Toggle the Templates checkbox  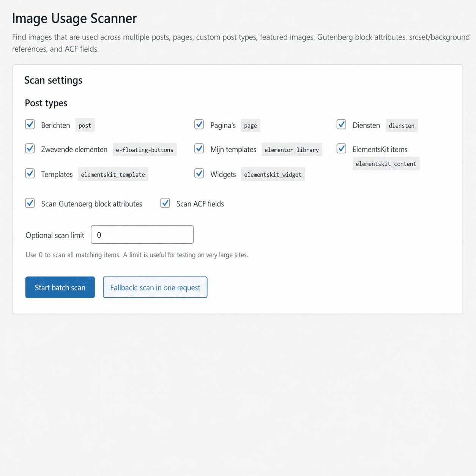(30, 173)
